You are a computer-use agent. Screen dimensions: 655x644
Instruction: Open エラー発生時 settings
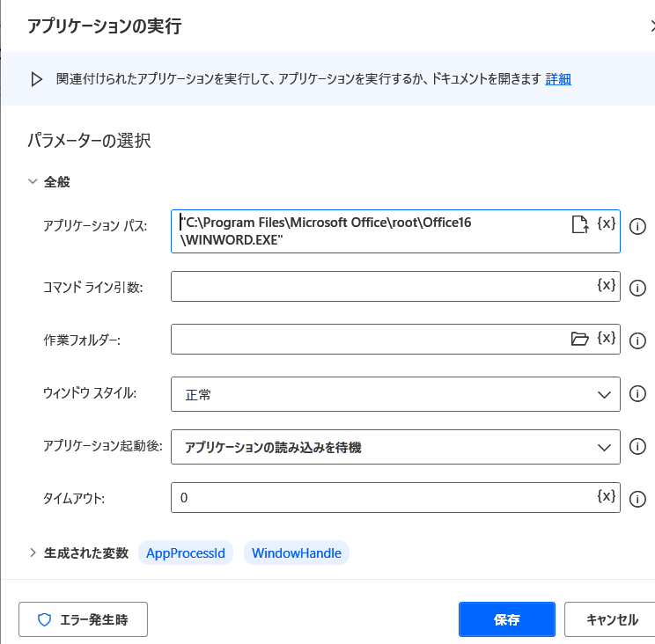[83, 619]
